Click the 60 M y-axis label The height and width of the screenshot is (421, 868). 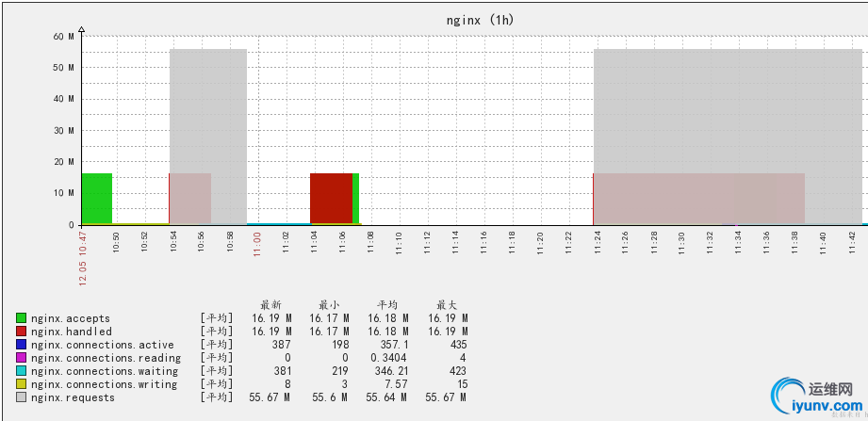[64, 37]
